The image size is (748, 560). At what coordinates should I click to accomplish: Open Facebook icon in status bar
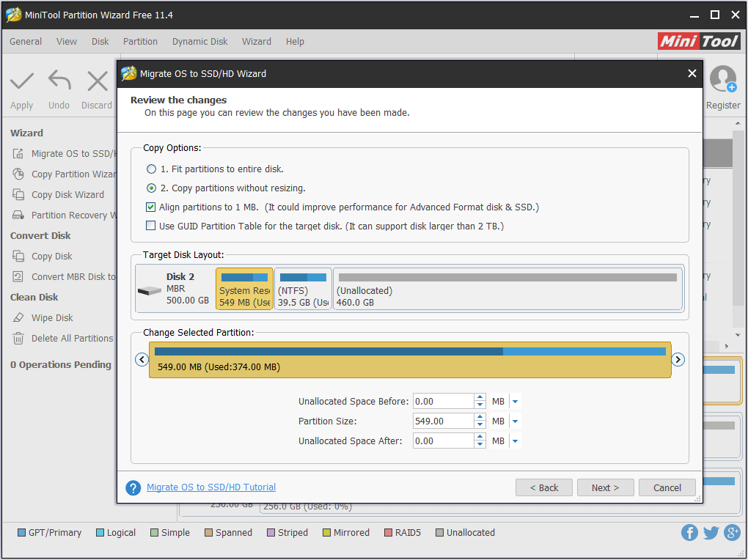coord(689,533)
